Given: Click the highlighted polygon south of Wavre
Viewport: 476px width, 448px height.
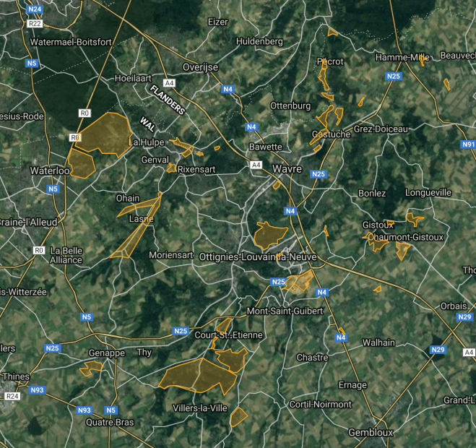Looking at the screenshot, I should (269, 233).
